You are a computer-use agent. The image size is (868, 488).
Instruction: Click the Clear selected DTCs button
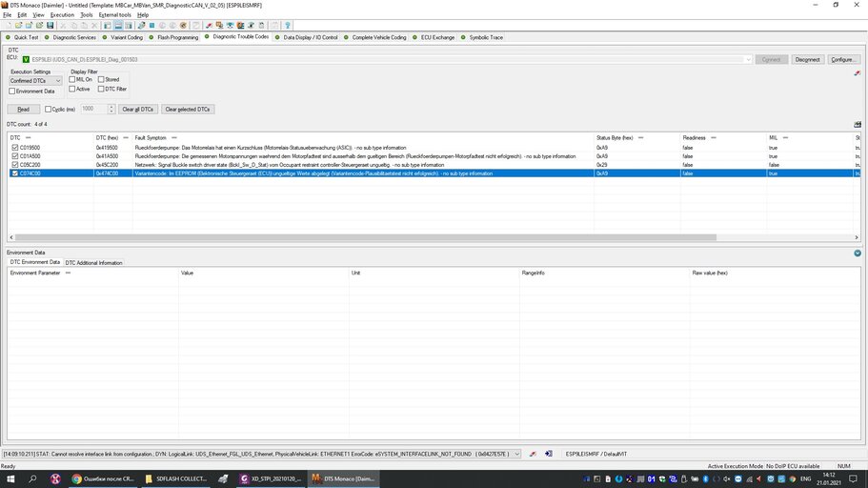187,109
